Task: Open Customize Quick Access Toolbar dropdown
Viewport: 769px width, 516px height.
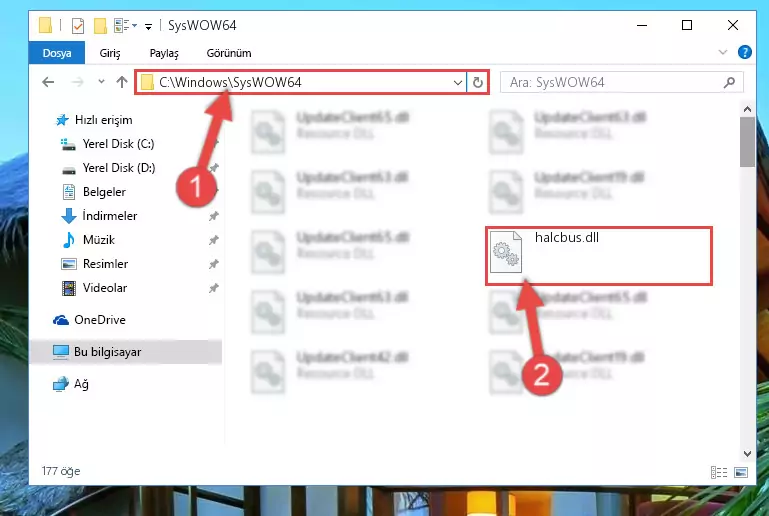Action: click(x=148, y=26)
